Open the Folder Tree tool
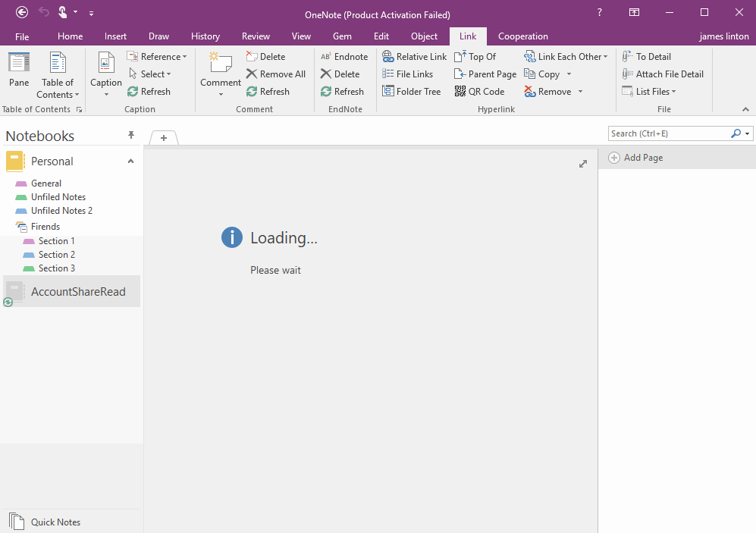Screen dimensions: 756x533 coord(412,91)
